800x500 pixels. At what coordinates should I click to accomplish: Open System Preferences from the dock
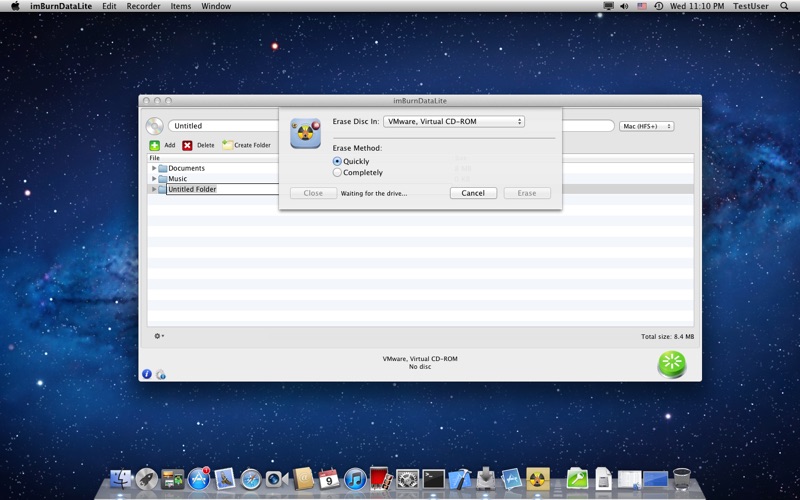pyautogui.click(x=408, y=480)
